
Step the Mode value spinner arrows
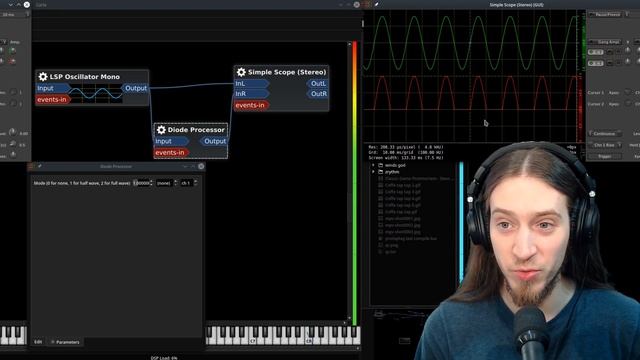click(151, 183)
